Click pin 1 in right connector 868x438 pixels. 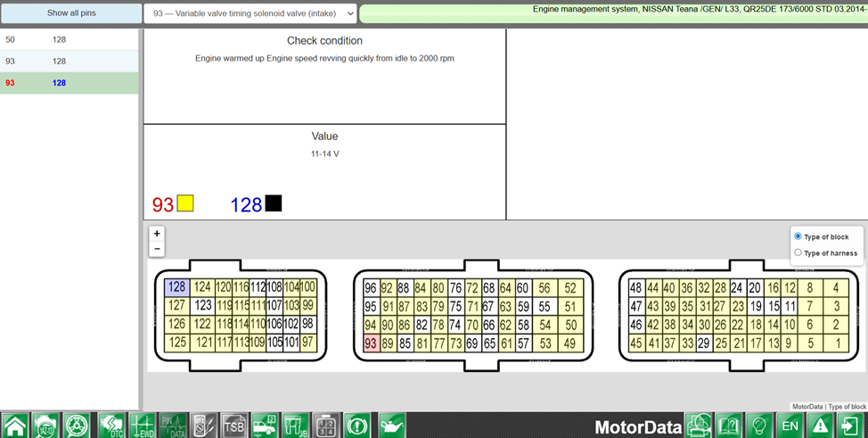[x=837, y=343]
